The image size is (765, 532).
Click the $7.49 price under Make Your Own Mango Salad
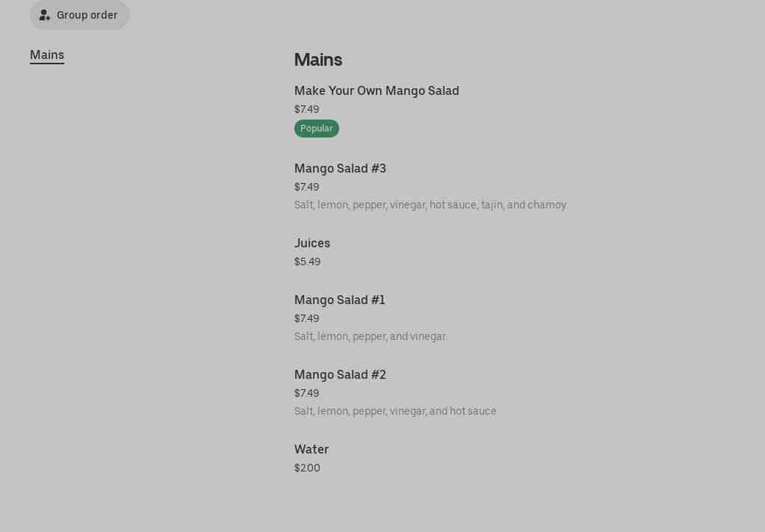tap(306, 109)
